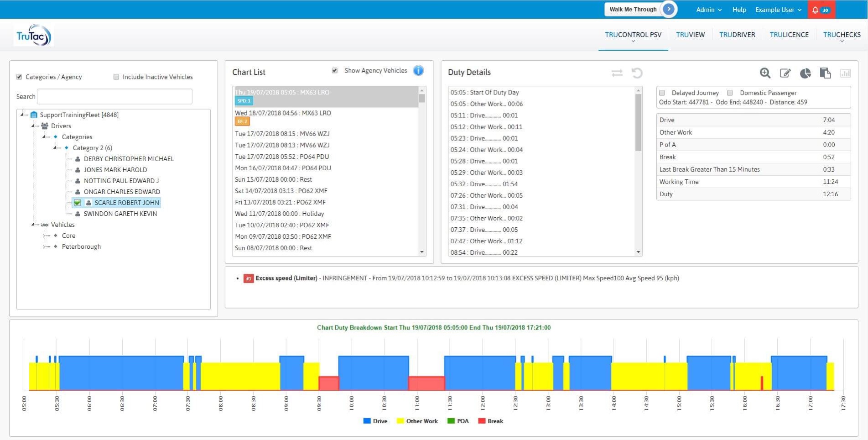Open the pie chart view icon
Image resolution: width=868 pixels, height=440 pixels.
(806, 73)
